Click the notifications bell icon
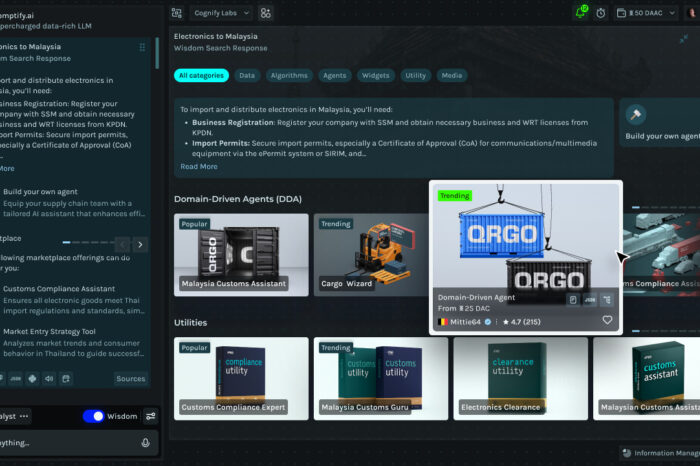700x466 pixels. tap(580, 13)
